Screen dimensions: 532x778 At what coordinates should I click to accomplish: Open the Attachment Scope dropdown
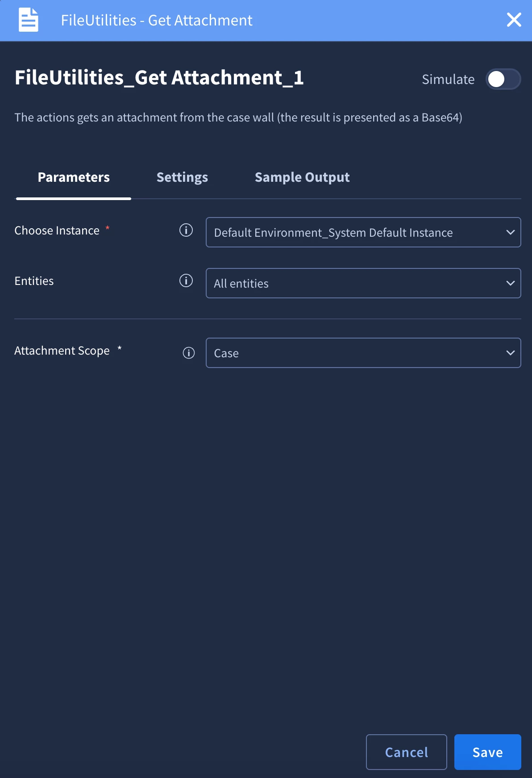(x=363, y=353)
